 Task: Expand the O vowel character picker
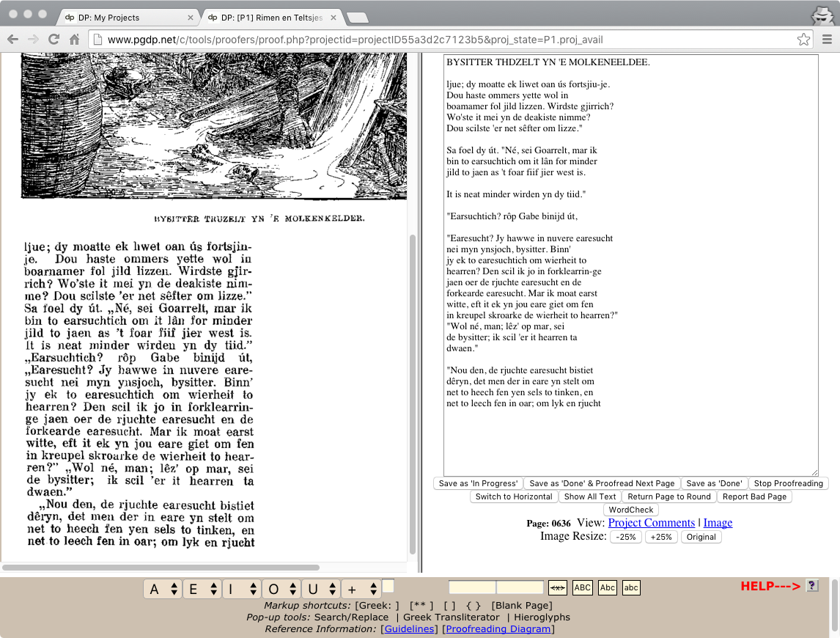pyautogui.click(x=283, y=588)
